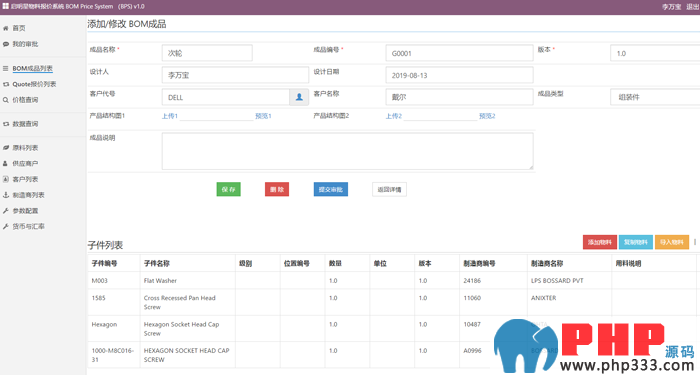The height and width of the screenshot is (375, 700).
Task: Click the speech bubble icon for 我的审批
Action: pos(6,44)
